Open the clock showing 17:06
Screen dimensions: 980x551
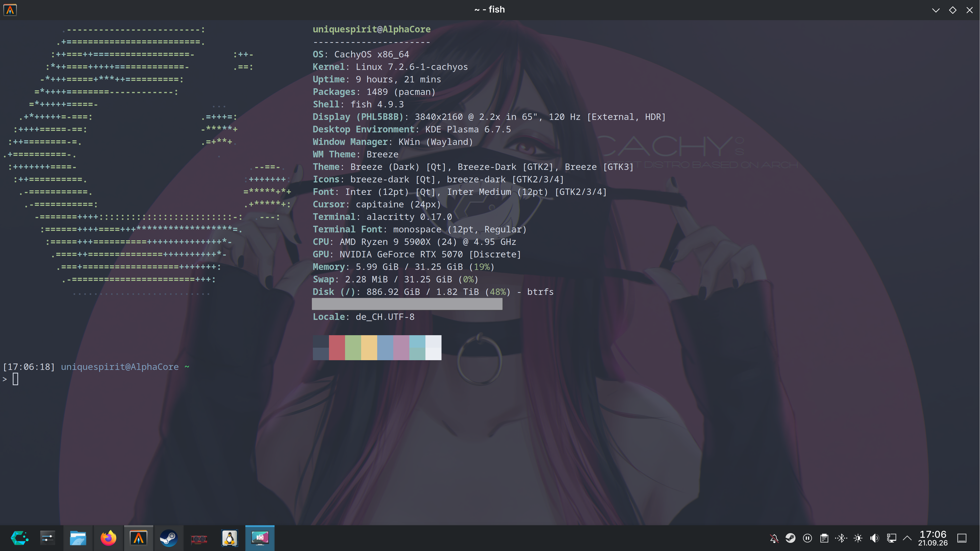(x=933, y=538)
